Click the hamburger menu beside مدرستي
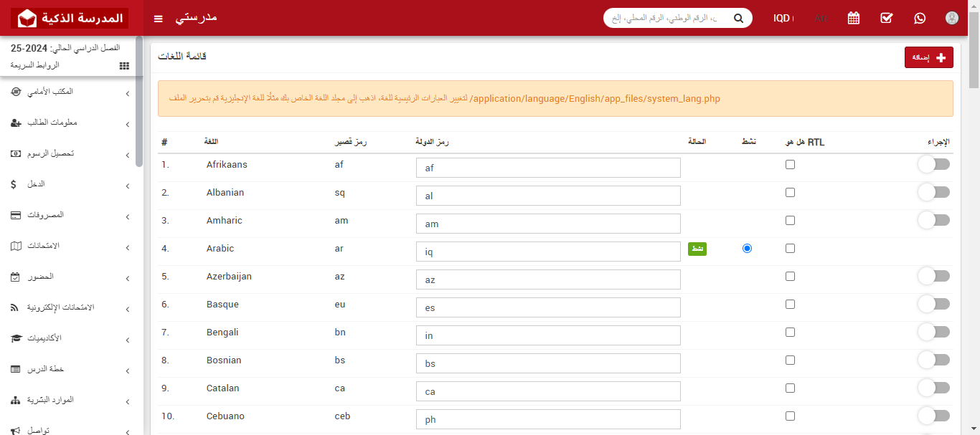Image resolution: width=980 pixels, height=435 pixels. (158, 19)
